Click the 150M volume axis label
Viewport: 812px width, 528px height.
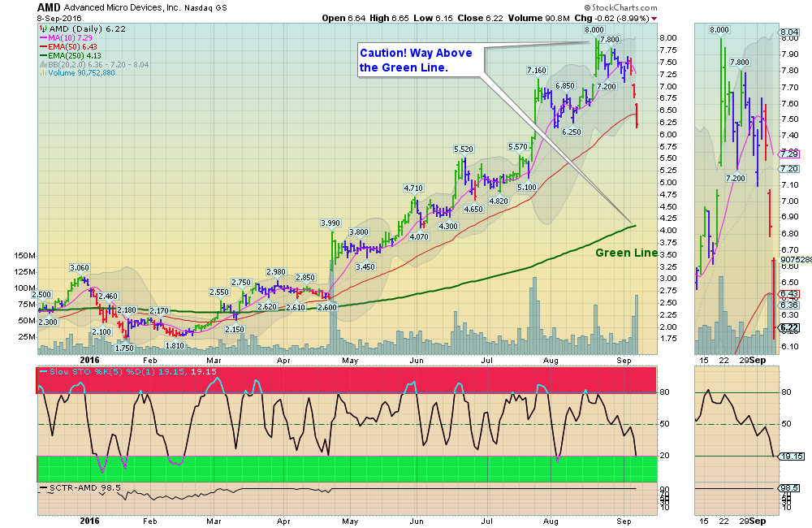click(25, 256)
